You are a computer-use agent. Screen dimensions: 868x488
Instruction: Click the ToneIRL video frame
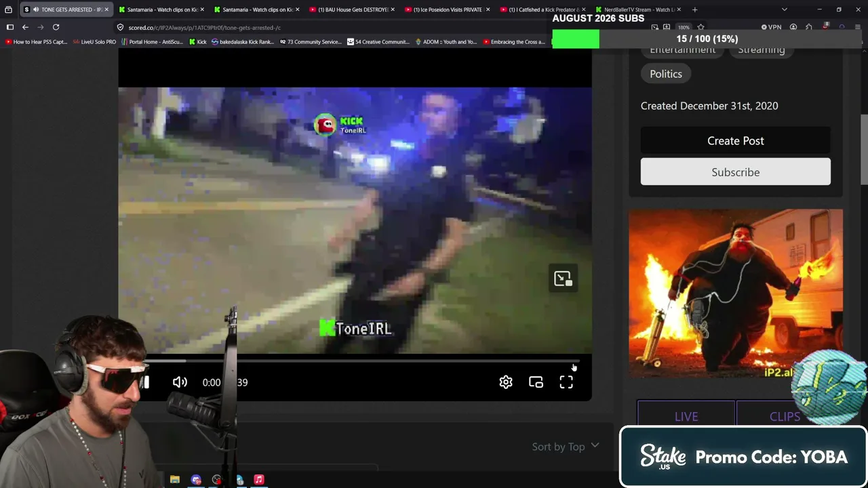click(x=355, y=220)
